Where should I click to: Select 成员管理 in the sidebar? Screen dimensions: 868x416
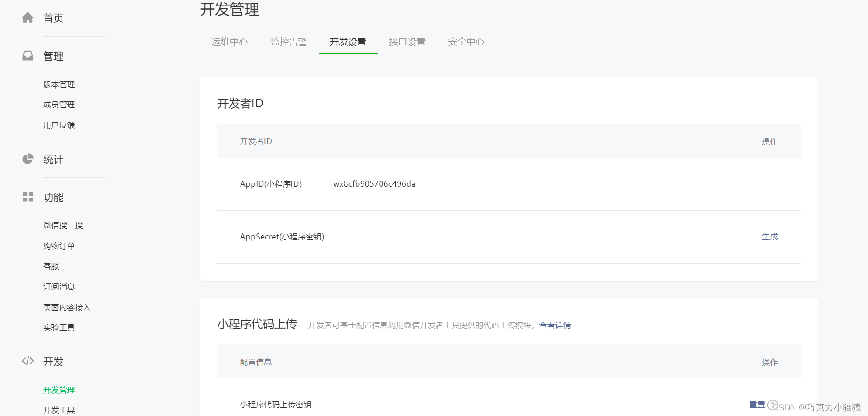coord(59,104)
